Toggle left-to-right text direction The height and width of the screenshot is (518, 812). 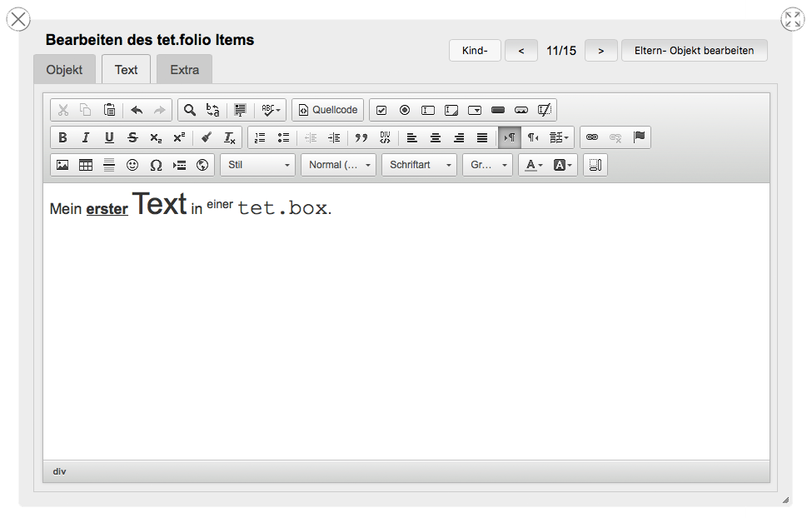tap(510, 137)
